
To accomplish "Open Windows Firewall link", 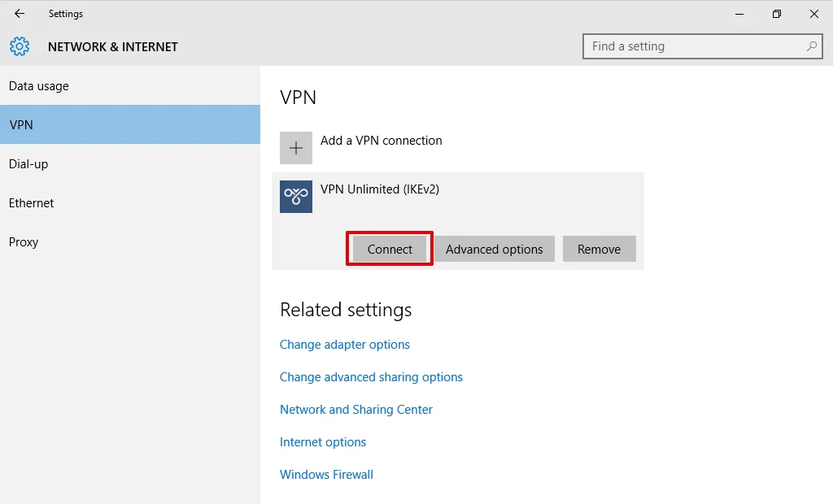I will pyautogui.click(x=326, y=475).
